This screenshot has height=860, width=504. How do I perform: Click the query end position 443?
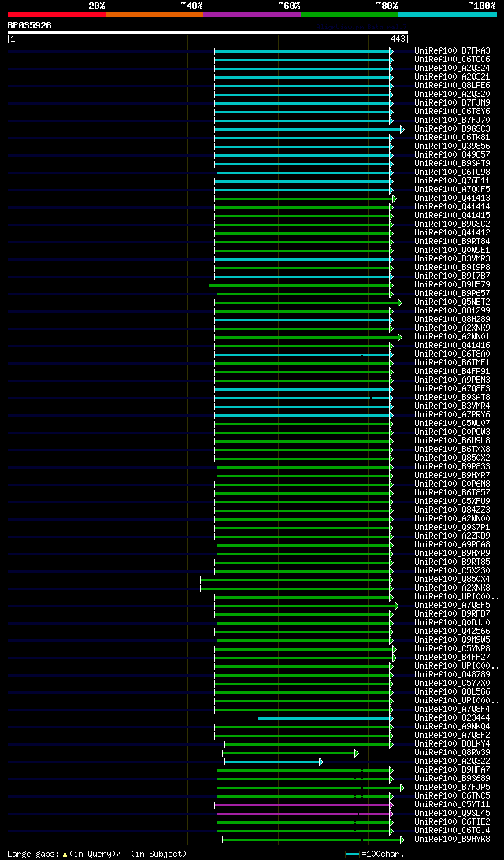point(398,39)
